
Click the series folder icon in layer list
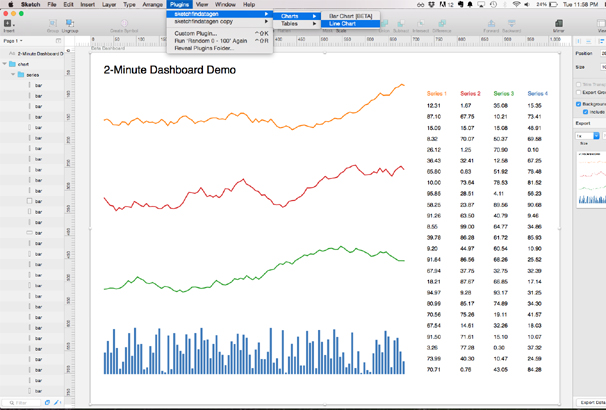[x=21, y=75]
